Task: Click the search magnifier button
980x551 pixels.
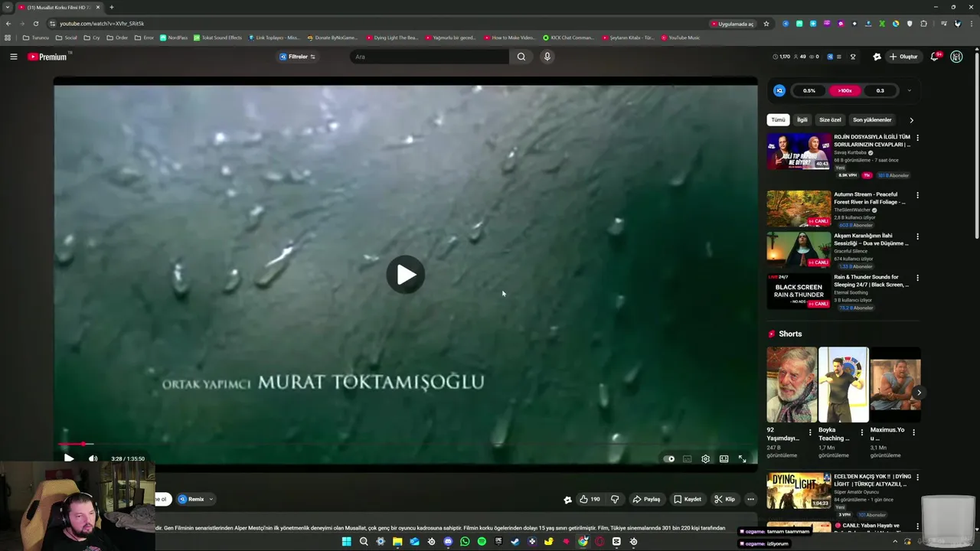Action: coord(521,57)
